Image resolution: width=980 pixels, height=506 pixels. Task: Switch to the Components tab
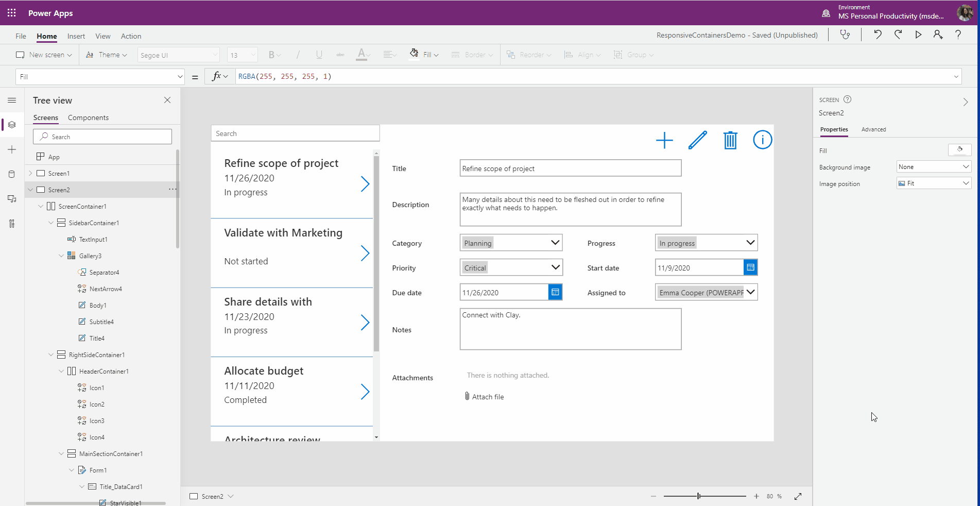click(88, 117)
